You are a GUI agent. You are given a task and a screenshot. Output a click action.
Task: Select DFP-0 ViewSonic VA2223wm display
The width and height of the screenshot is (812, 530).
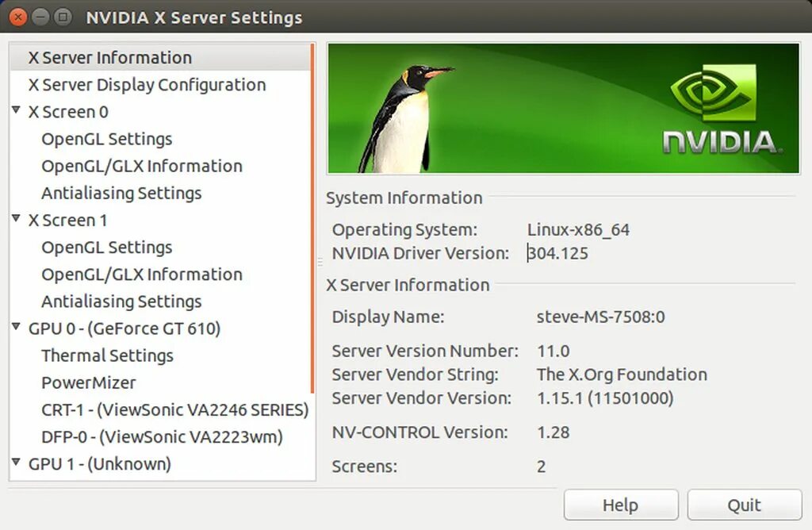(x=162, y=436)
